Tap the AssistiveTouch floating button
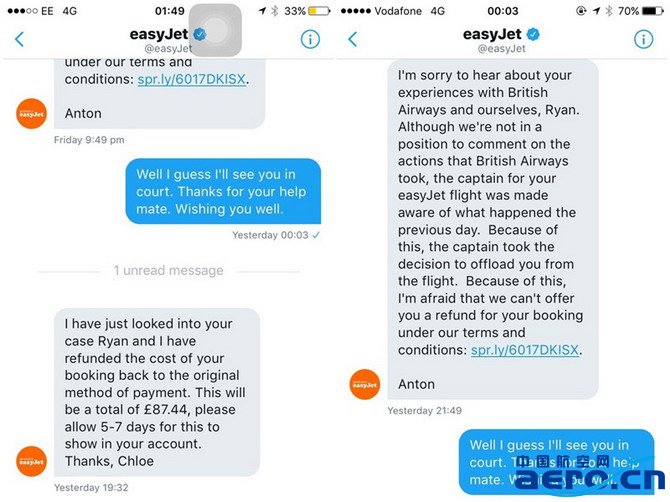The height and width of the screenshot is (502, 670). point(215,30)
